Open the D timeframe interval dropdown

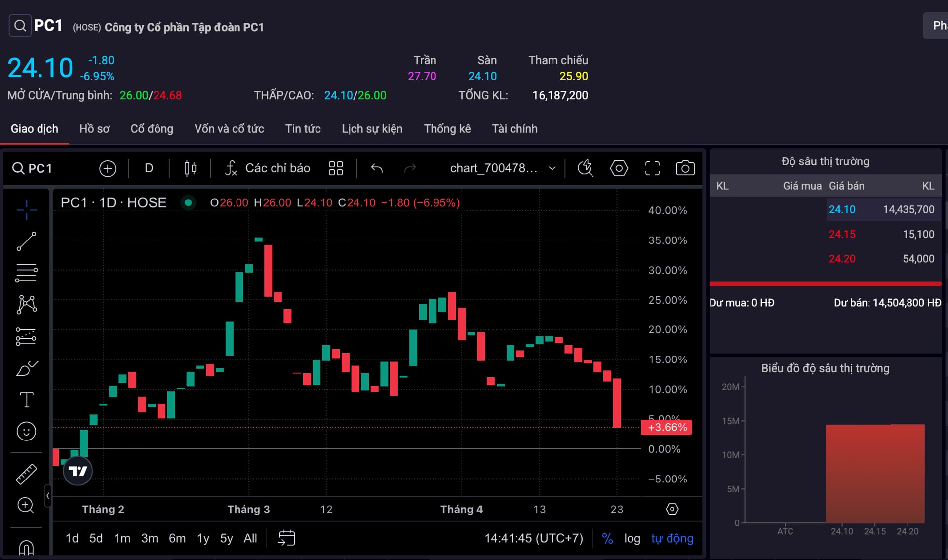point(149,168)
